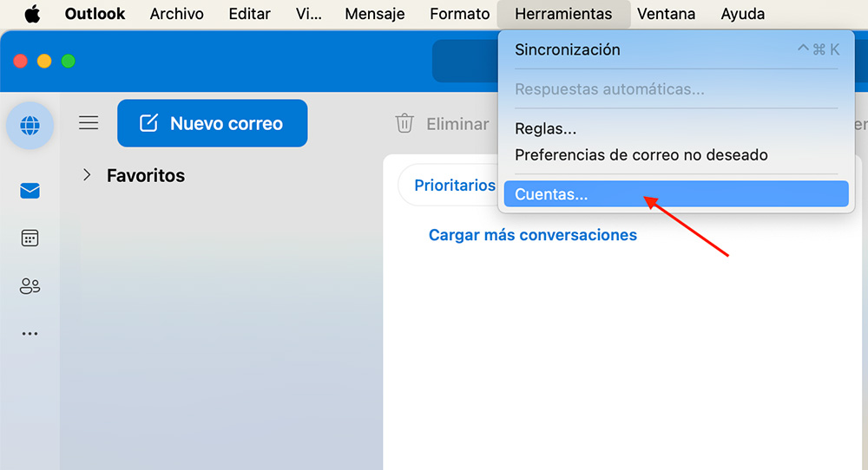The width and height of the screenshot is (868, 470).
Task: Toggle the hamburger sidebar menu
Action: click(89, 122)
